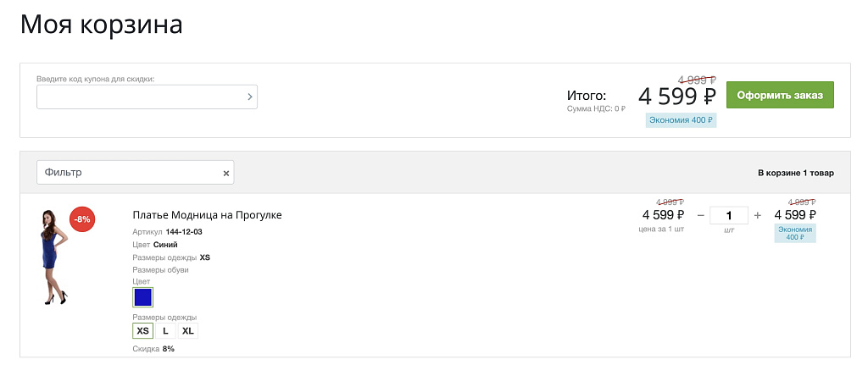
Task: Focus the coupon code input field
Action: 140,97
